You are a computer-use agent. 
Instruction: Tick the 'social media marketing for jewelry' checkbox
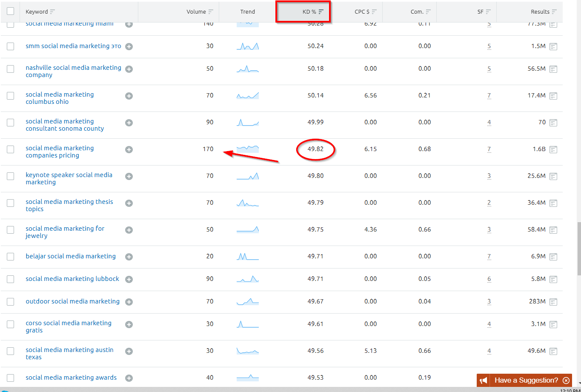(11, 230)
